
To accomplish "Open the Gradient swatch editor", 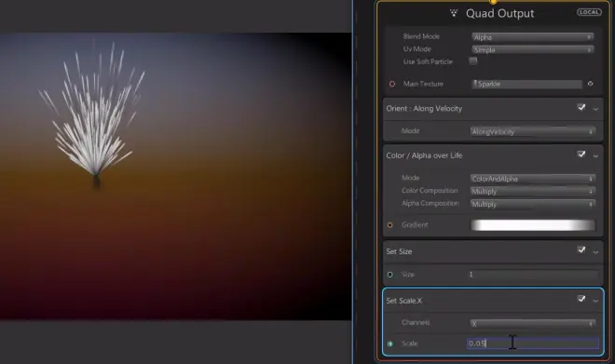I will click(x=533, y=225).
